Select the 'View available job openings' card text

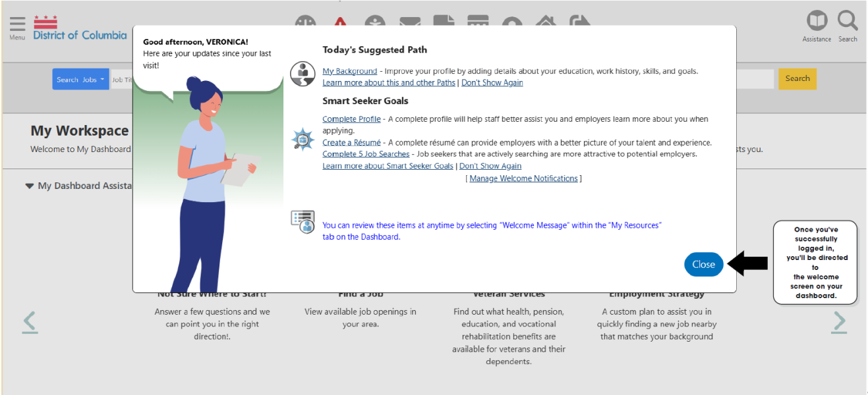361,318
